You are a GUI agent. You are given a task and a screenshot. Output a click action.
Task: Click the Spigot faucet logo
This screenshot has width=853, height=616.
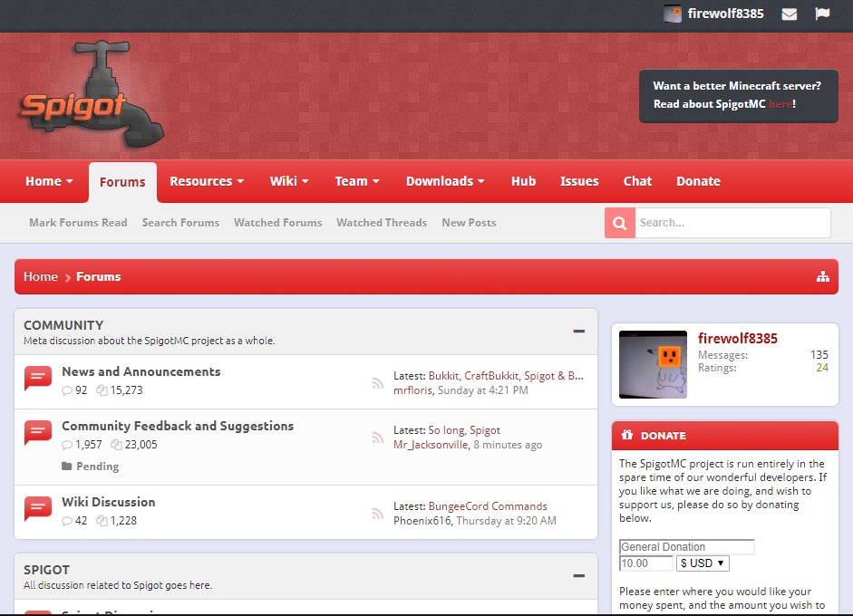[91, 94]
